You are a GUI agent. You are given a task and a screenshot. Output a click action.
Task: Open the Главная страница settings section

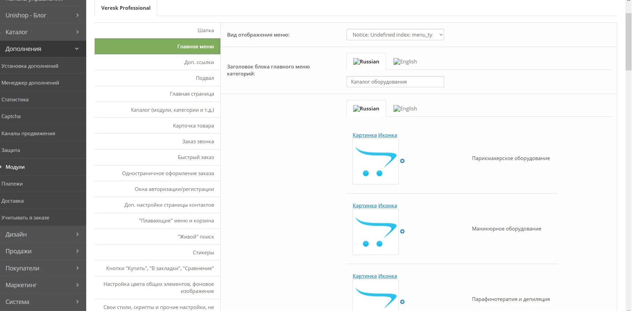(157, 94)
